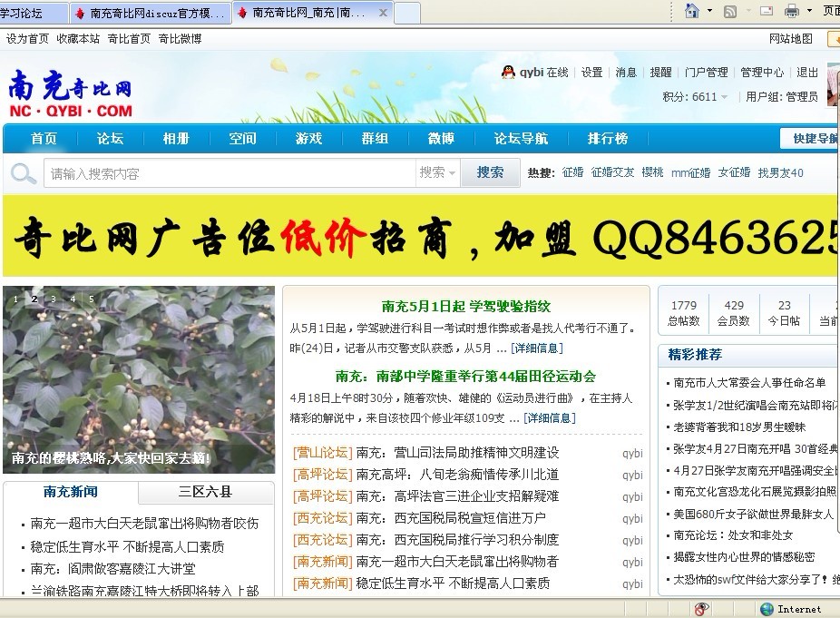840x618 pixels.
Task: Click the Print icon in the browser toolbar
Action: tap(792, 11)
